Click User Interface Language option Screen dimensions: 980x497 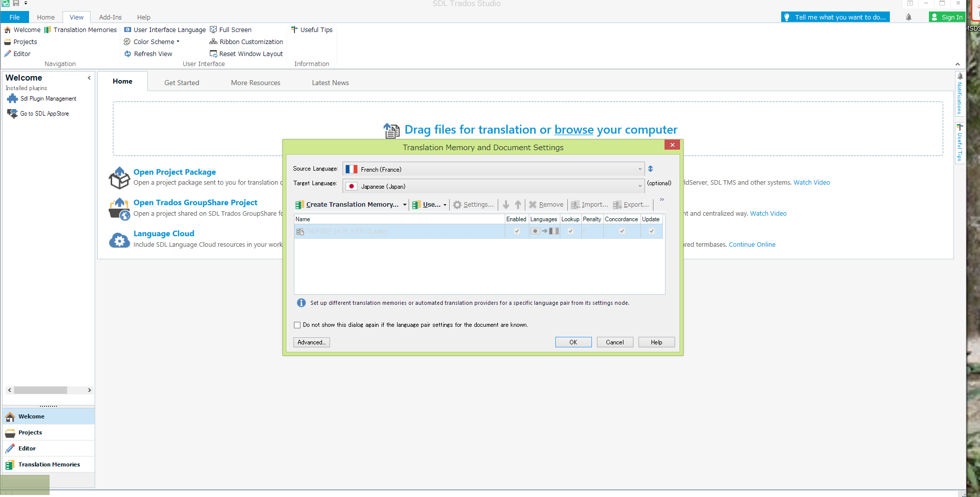(165, 30)
